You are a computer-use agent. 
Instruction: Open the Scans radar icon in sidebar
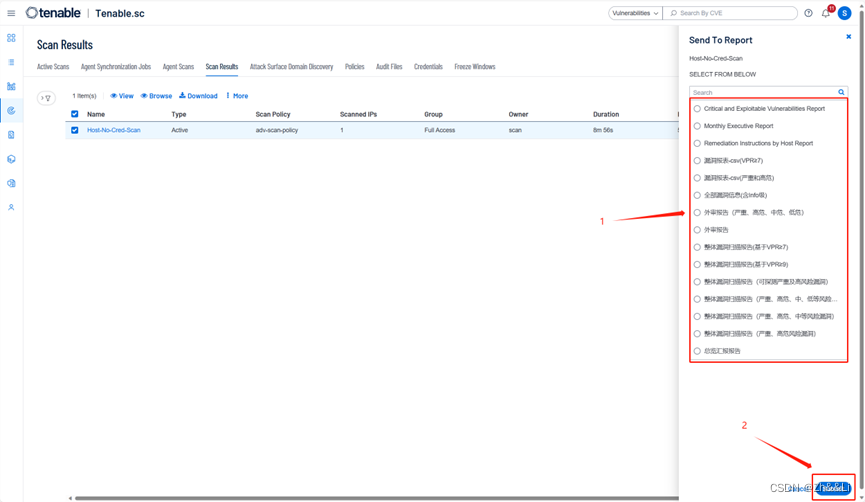point(11,111)
